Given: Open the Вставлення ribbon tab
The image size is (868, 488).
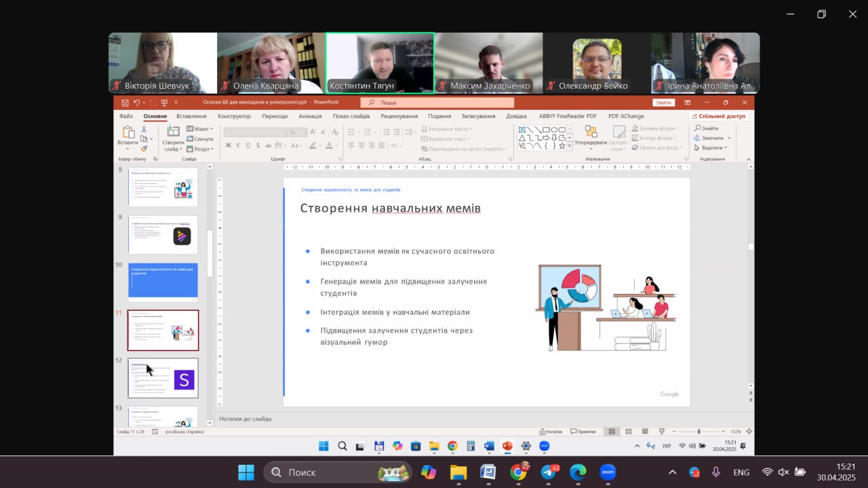Looking at the screenshot, I should tap(191, 116).
